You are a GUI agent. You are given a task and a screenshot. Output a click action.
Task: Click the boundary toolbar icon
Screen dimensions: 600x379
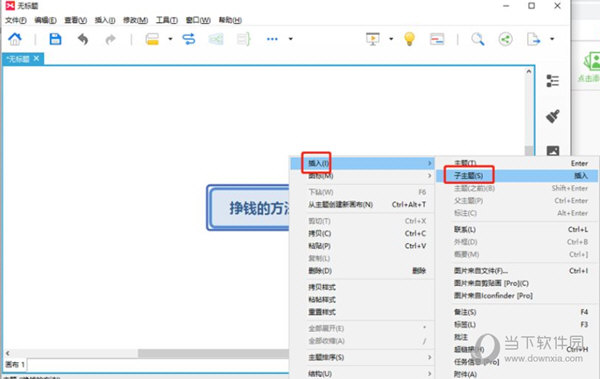tap(216, 39)
